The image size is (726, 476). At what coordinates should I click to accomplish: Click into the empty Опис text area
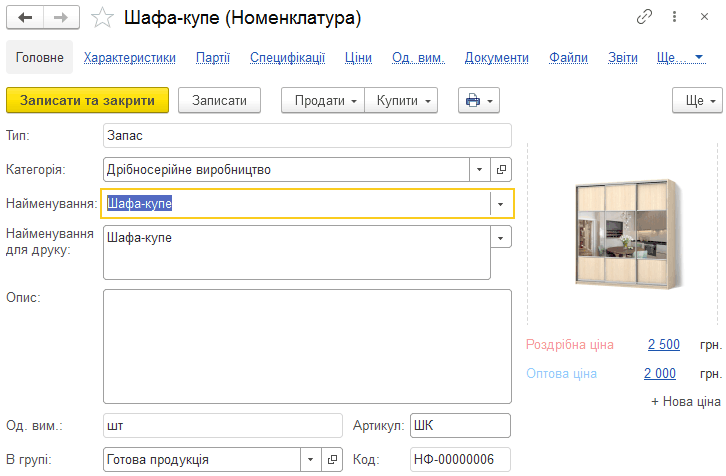coord(307,346)
